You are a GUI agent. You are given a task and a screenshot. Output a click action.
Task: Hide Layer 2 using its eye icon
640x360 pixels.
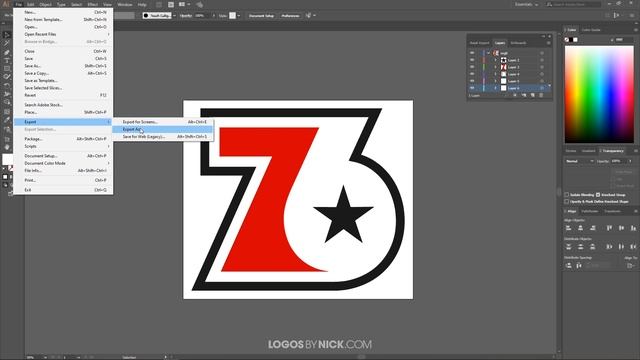(x=472, y=60)
